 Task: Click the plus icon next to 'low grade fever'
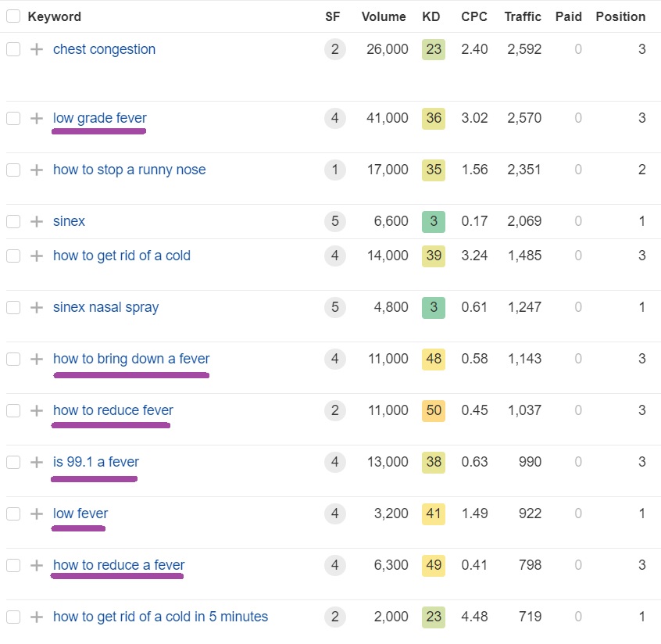coord(37,118)
